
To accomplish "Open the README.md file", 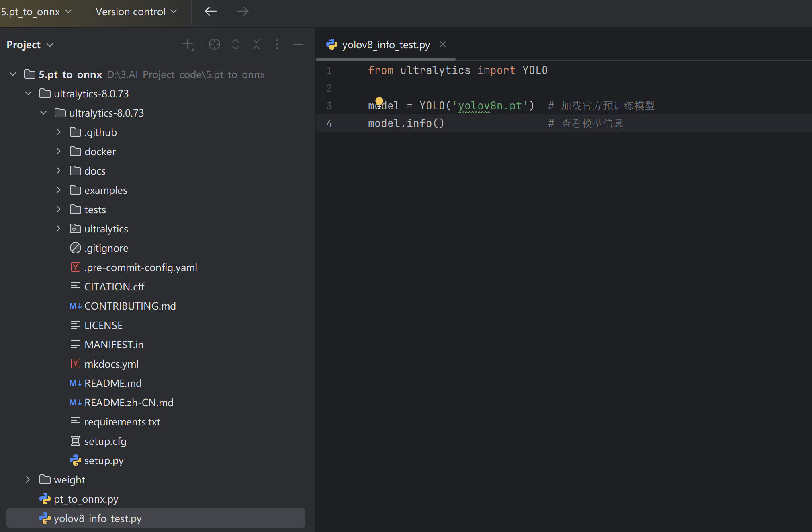I will coord(113,383).
